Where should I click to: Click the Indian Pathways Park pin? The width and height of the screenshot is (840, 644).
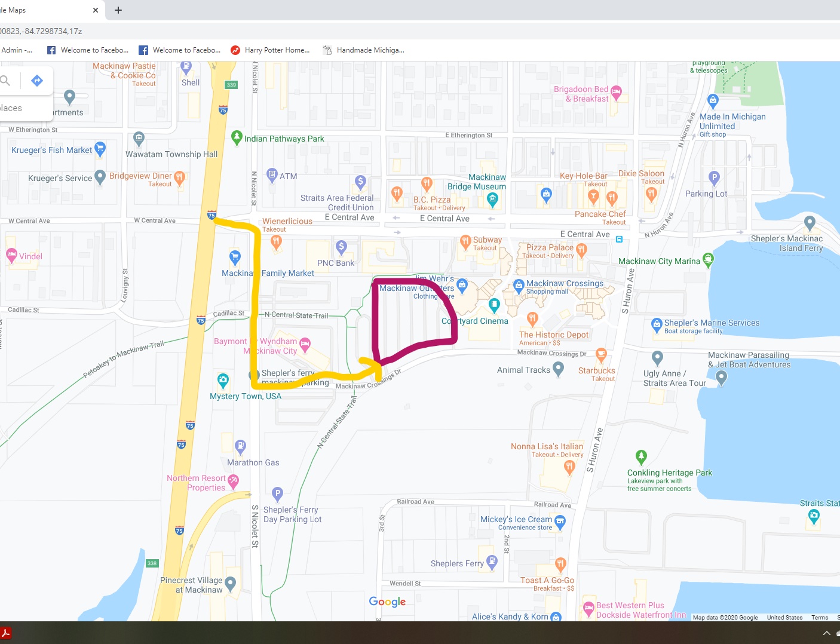click(237, 137)
